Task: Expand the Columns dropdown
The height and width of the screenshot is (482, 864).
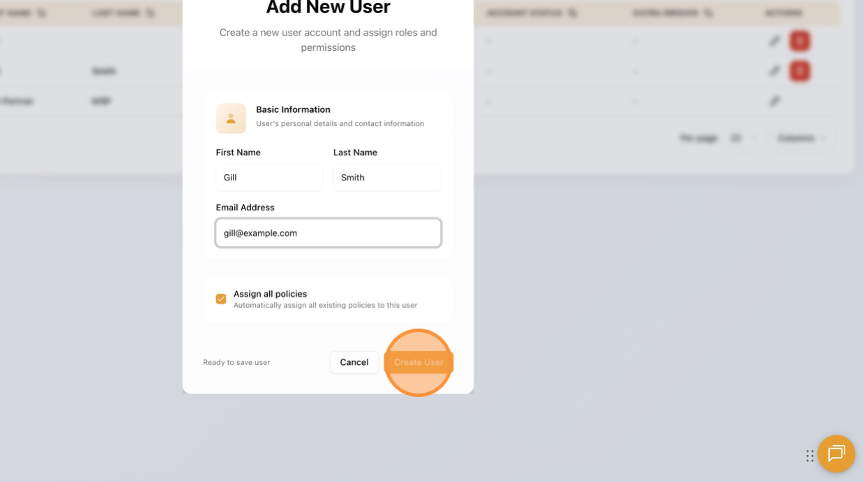Action: (802, 138)
